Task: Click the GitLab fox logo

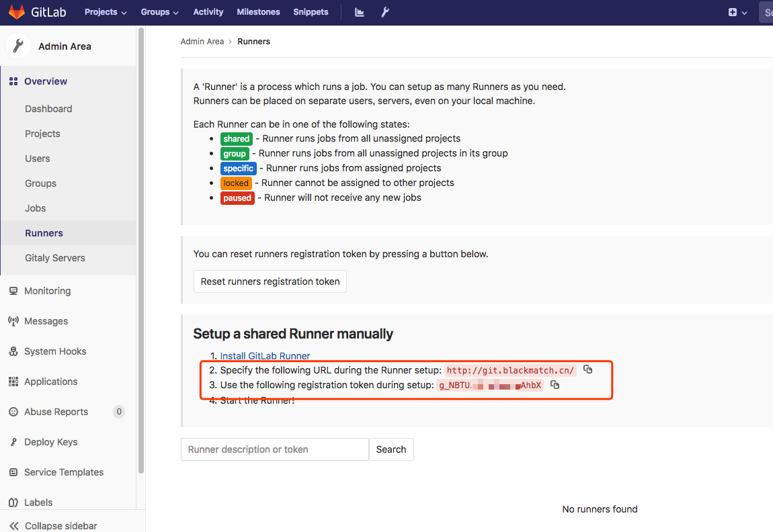Action: [17, 12]
